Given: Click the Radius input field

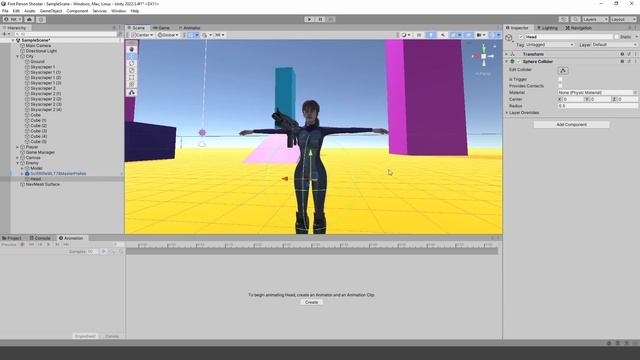Looking at the screenshot, I should coord(598,106).
